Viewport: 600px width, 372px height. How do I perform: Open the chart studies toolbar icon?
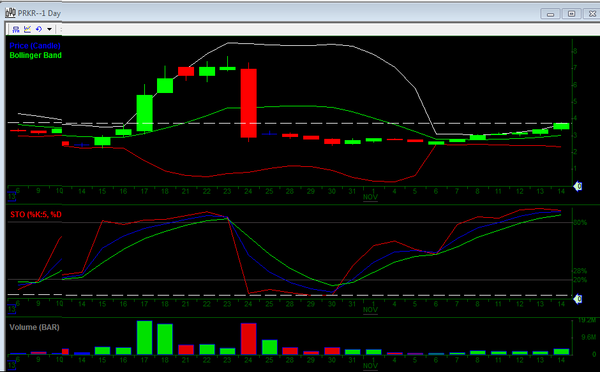coord(27,29)
